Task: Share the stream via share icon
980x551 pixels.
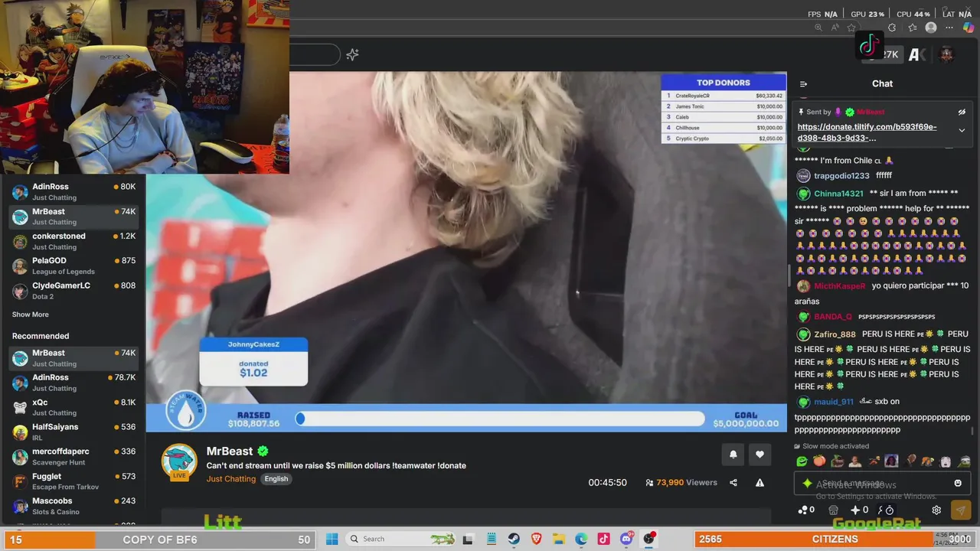Action: pyautogui.click(x=733, y=483)
